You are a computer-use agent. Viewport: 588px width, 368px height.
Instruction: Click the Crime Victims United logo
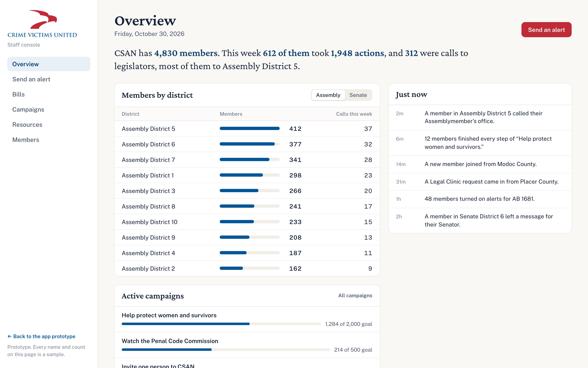pyautogui.click(x=42, y=24)
